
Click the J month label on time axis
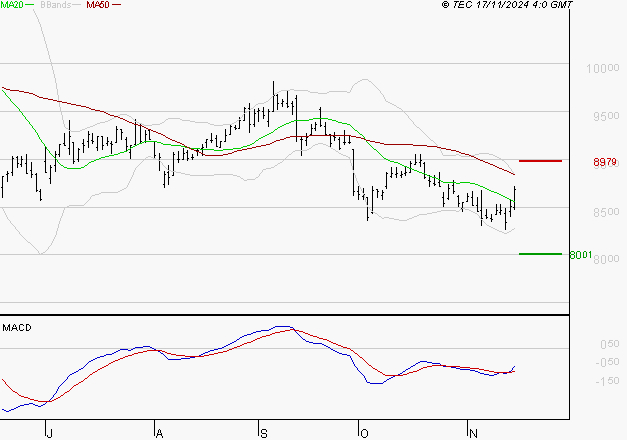coord(49,434)
